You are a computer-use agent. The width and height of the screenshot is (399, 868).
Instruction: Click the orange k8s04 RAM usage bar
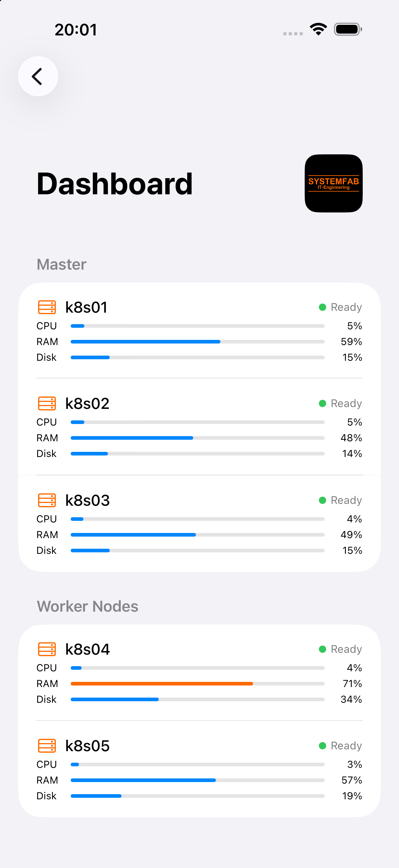click(197, 684)
